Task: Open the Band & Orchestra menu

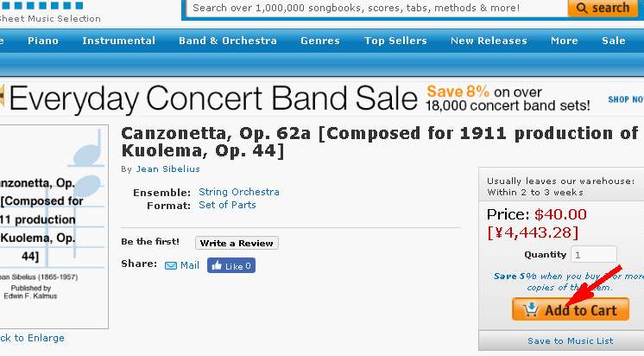Action: (x=228, y=41)
